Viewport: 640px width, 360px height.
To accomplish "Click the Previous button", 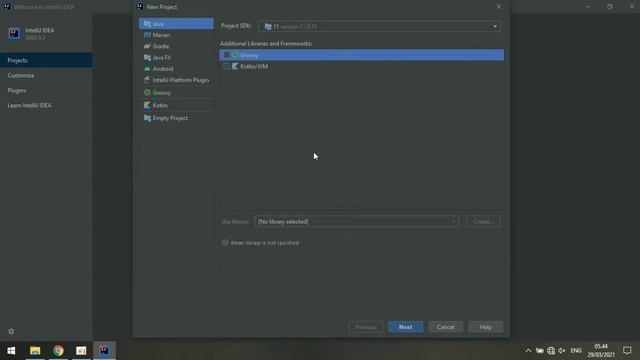I will click(x=365, y=327).
